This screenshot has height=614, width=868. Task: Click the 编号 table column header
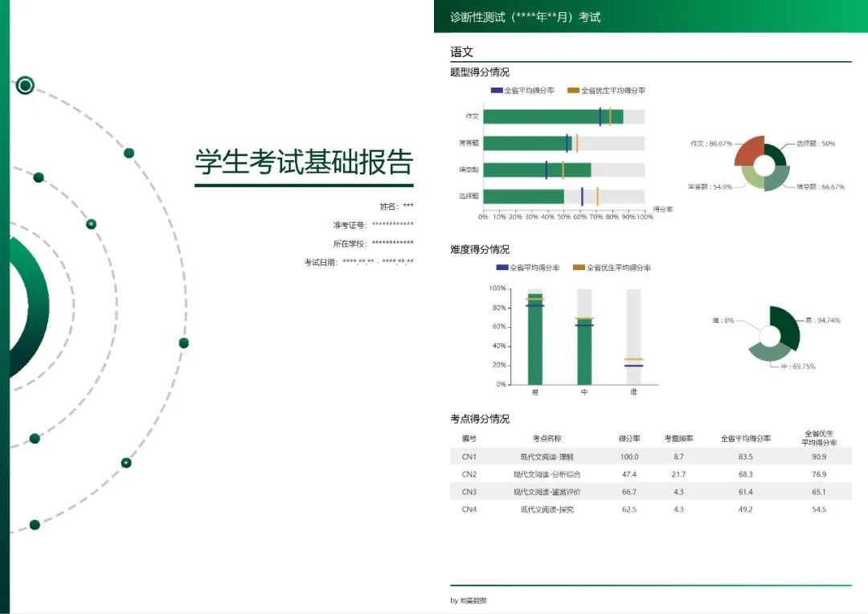[x=469, y=439]
